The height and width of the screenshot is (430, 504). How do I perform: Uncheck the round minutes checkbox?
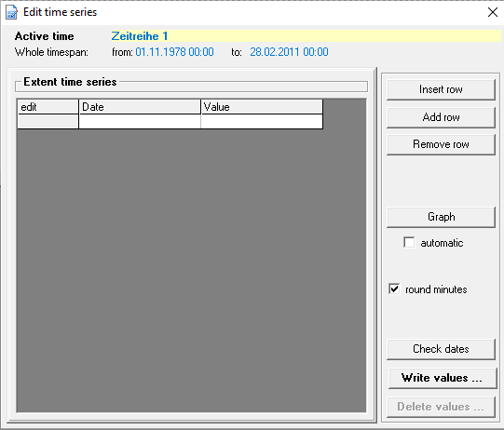click(x=394, y=289)
